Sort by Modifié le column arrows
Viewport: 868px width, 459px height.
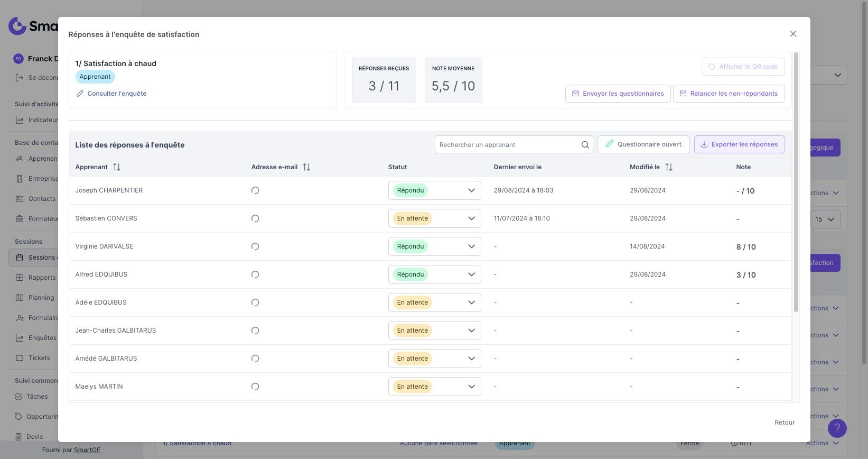coord(669,167)
